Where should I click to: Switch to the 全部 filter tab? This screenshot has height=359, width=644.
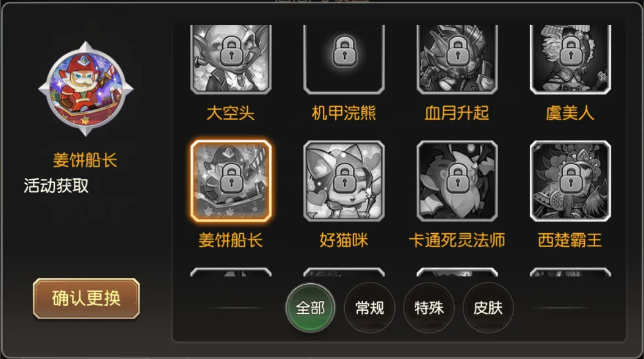click(x=311, y=308)
